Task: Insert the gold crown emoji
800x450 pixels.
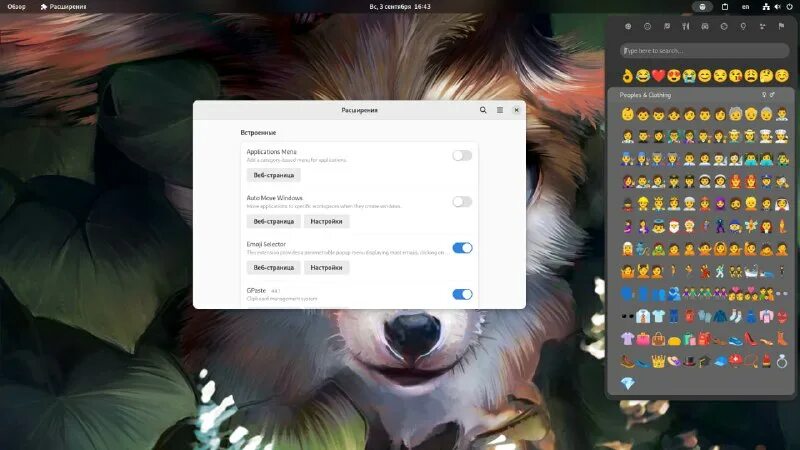Action: click(658, 362)
